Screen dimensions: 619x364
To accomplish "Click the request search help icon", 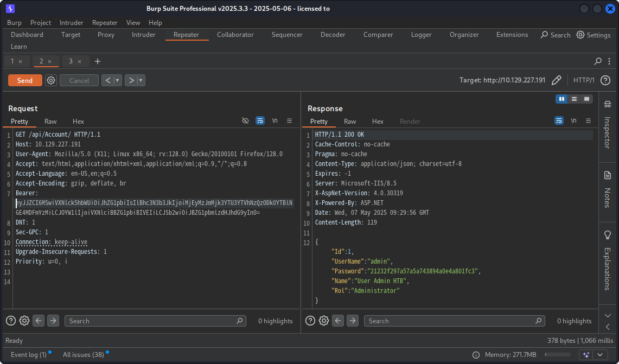I will (x=11, y=321).
